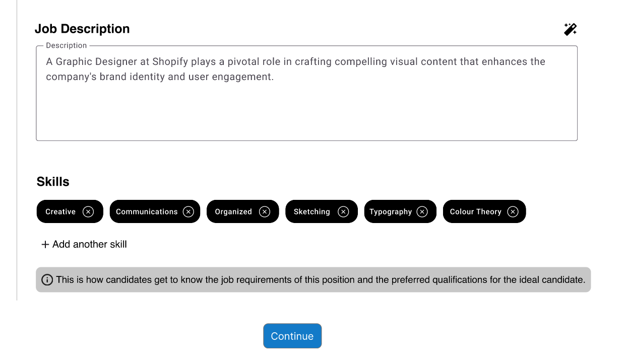The width and height of the screenshot is (626, 364).
Task: Click the Sketching chip label
Action: (312, 212)
